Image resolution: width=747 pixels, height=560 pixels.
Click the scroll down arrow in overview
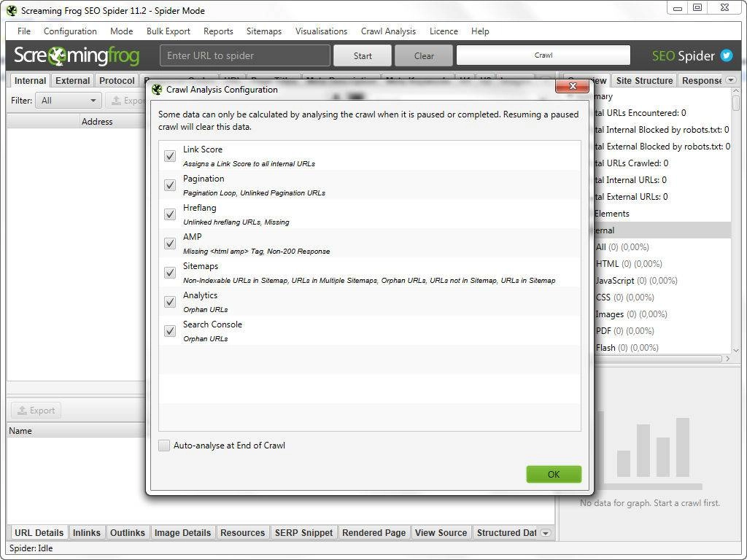tap(736, 350)
